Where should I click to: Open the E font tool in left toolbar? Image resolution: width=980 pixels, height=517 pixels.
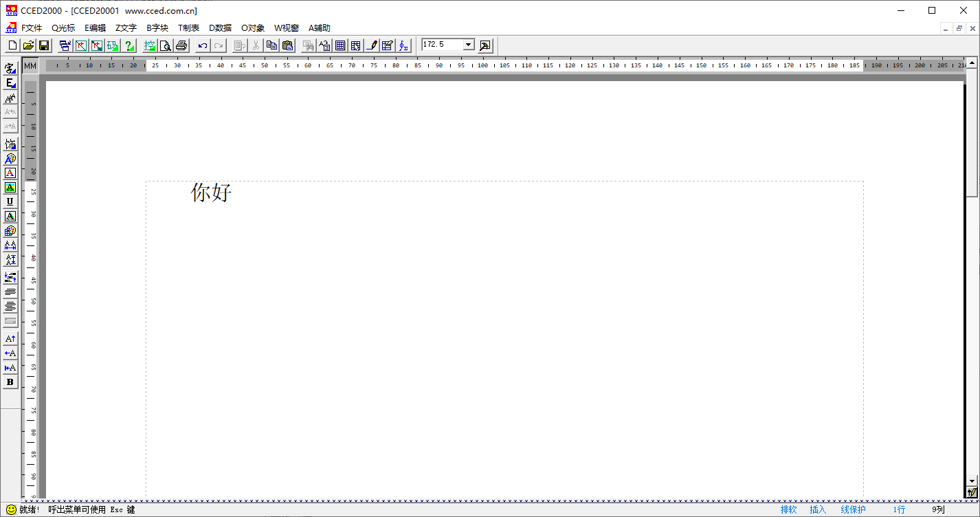[10, 83]
